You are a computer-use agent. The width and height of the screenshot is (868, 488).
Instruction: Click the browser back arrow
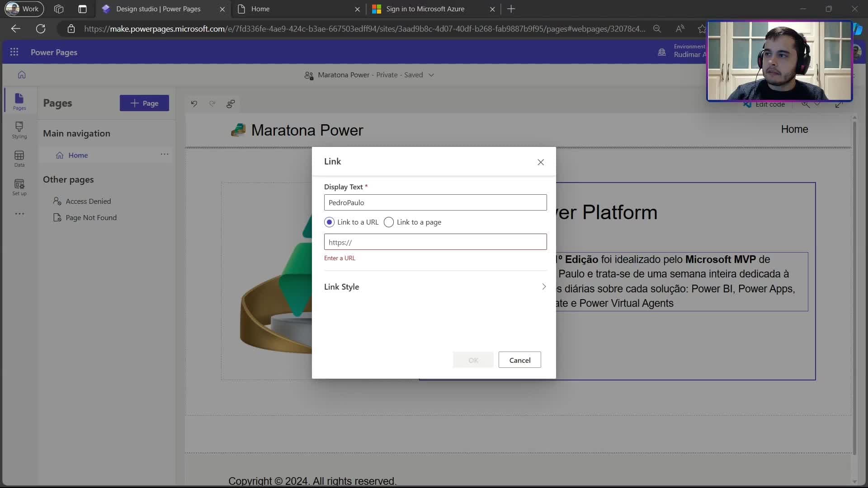click(x=16, y=29)
